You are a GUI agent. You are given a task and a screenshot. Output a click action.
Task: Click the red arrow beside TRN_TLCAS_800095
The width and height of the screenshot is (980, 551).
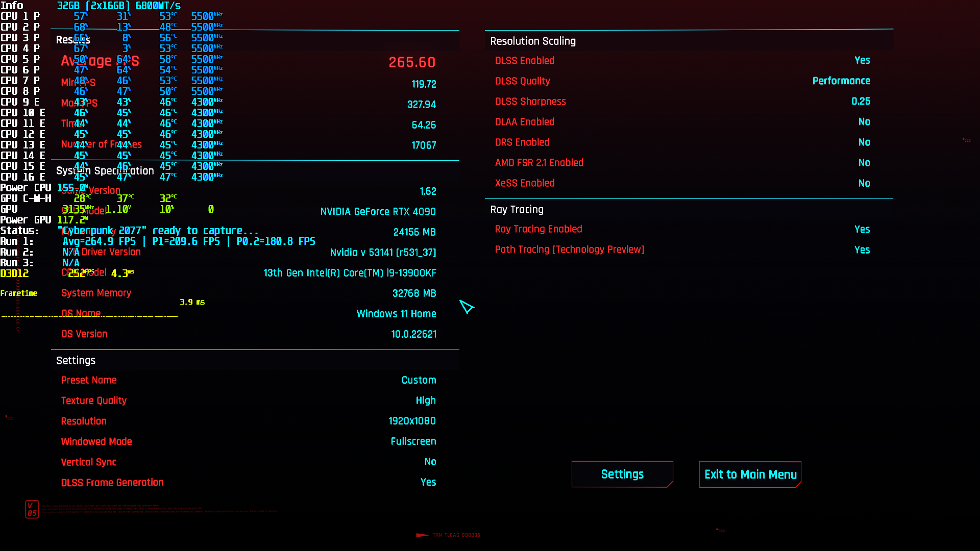pyautogui.click(x=422, y=535)
